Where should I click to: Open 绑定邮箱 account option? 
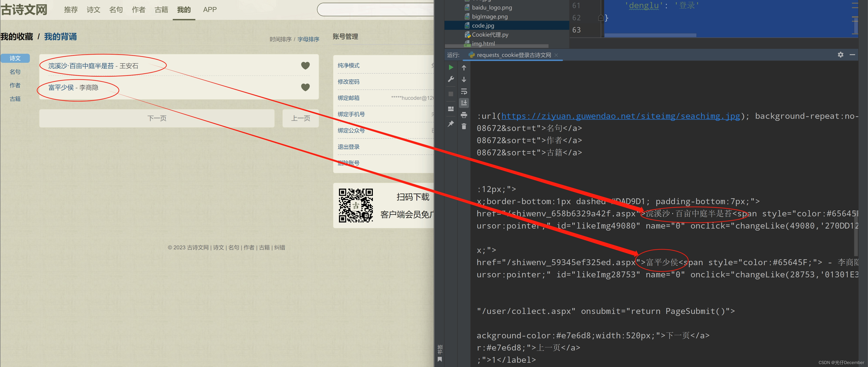tap(348, 98)
